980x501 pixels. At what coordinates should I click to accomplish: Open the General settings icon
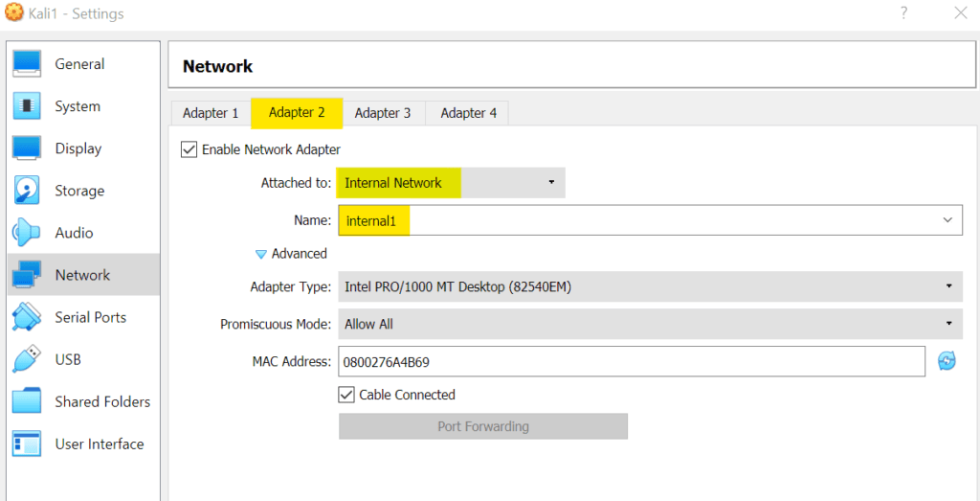[x=26, y=64]
